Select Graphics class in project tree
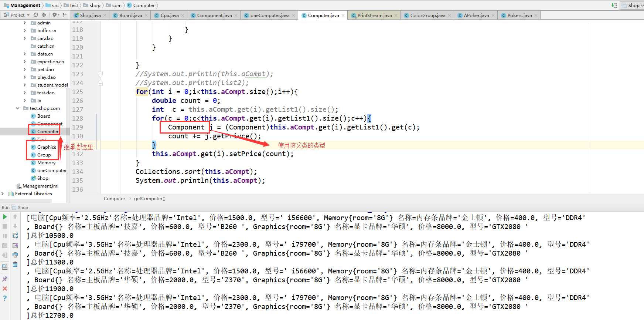The width and height of the screenshot is (644, 320). coord(43,147)
